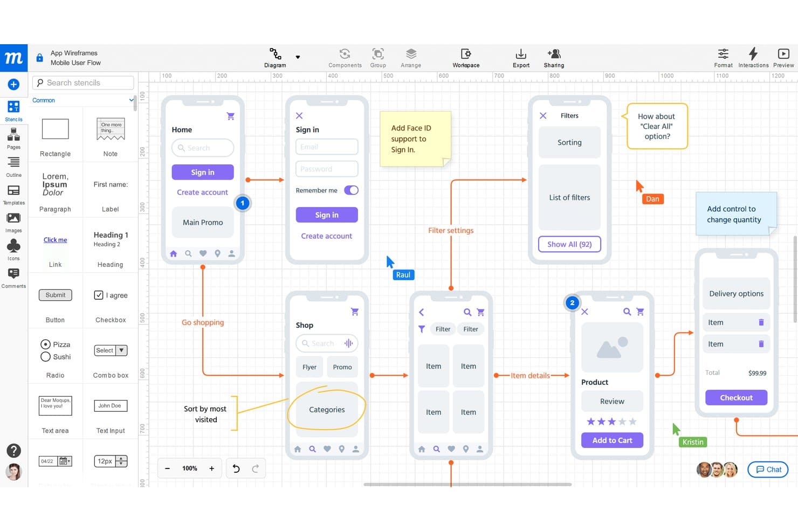Click the Checkout button in wireframe
The image size is (798, 532).
[x=736, y=398]
